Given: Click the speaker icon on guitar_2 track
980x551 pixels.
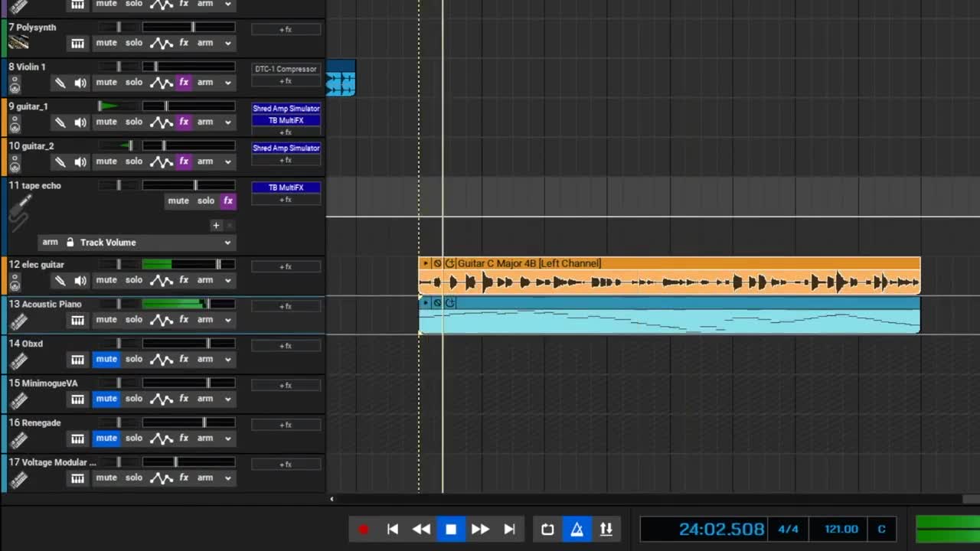Looking at the screenshot, I should click(x=80, y=162).
